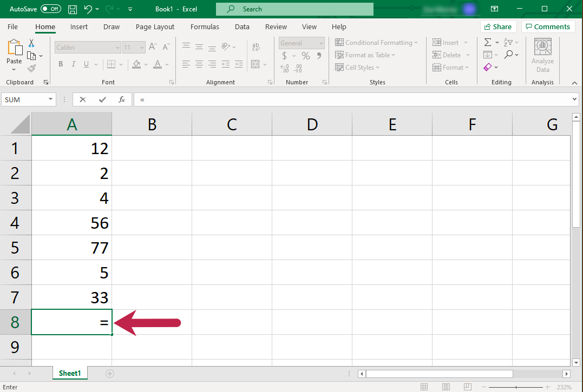Select the Sheet1 worksheet tab
The image size is (583, 392).
pyautogui.click(x=70, y=373)
